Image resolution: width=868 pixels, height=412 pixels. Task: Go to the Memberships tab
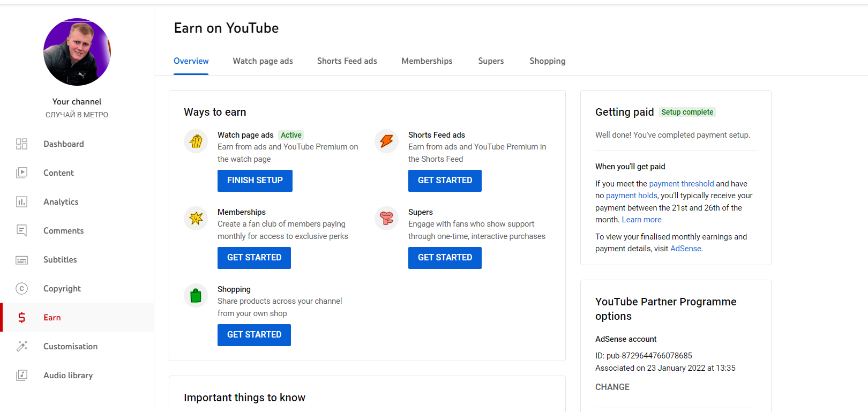click(x=427, y=61)
